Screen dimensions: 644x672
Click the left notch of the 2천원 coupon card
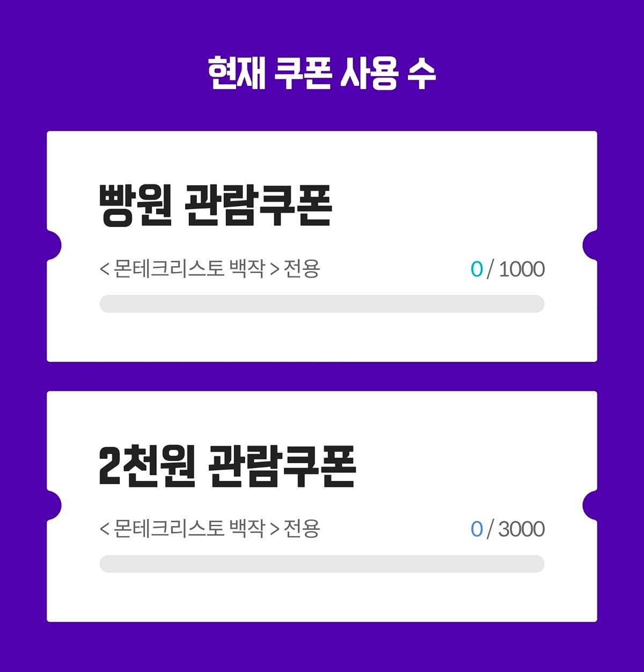click(54, 506)
